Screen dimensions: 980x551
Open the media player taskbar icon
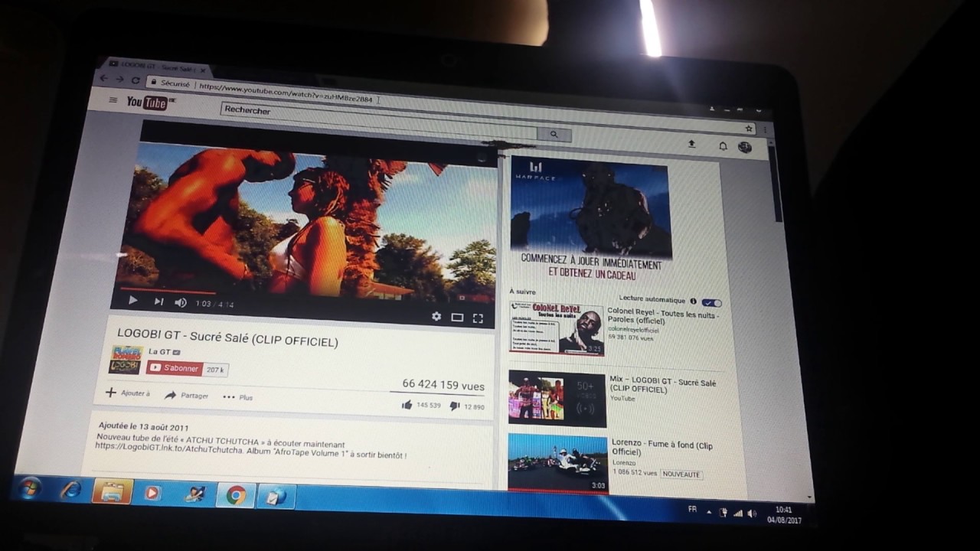click(152, 494)
